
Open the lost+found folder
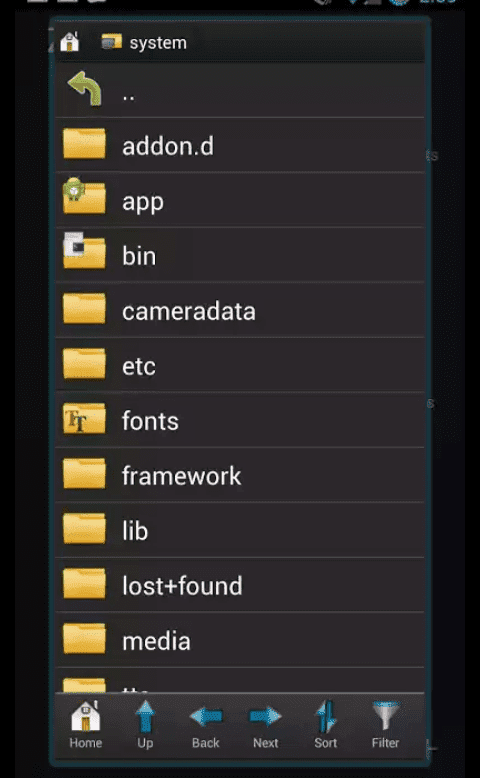pyautogui.click(x=240, y=585)
